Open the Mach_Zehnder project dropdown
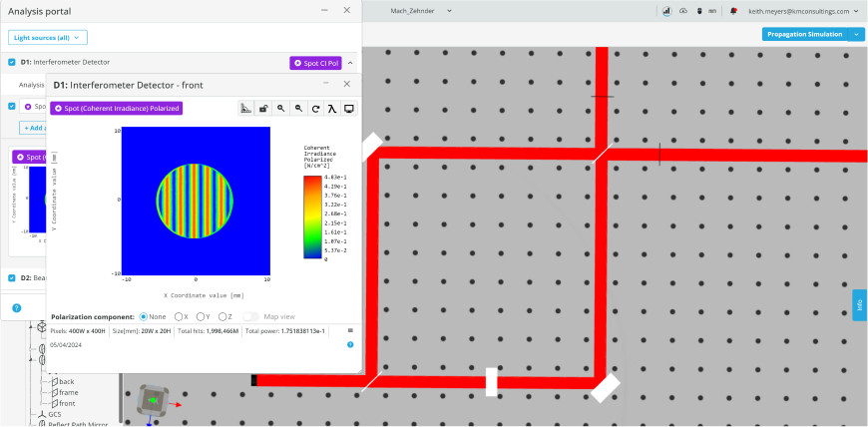This screenshot has height=427, width=868. coord(421,11)
